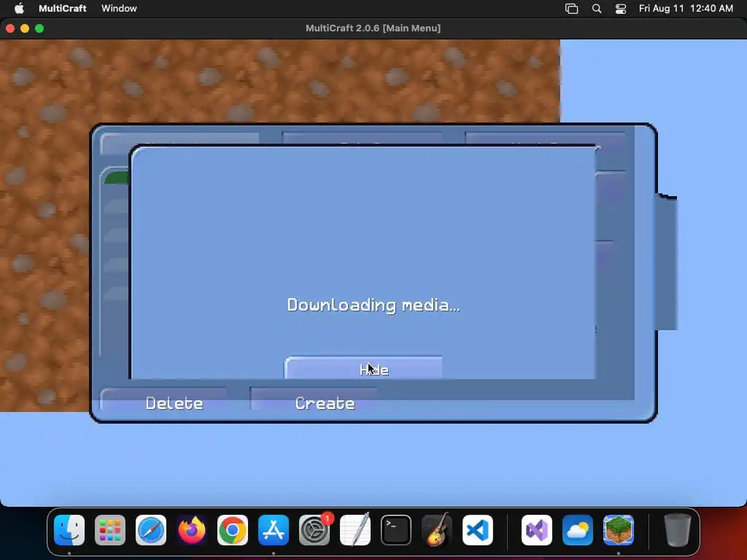Open the Window menu
This screenshot has height=560, width=747.
(119, 8)
